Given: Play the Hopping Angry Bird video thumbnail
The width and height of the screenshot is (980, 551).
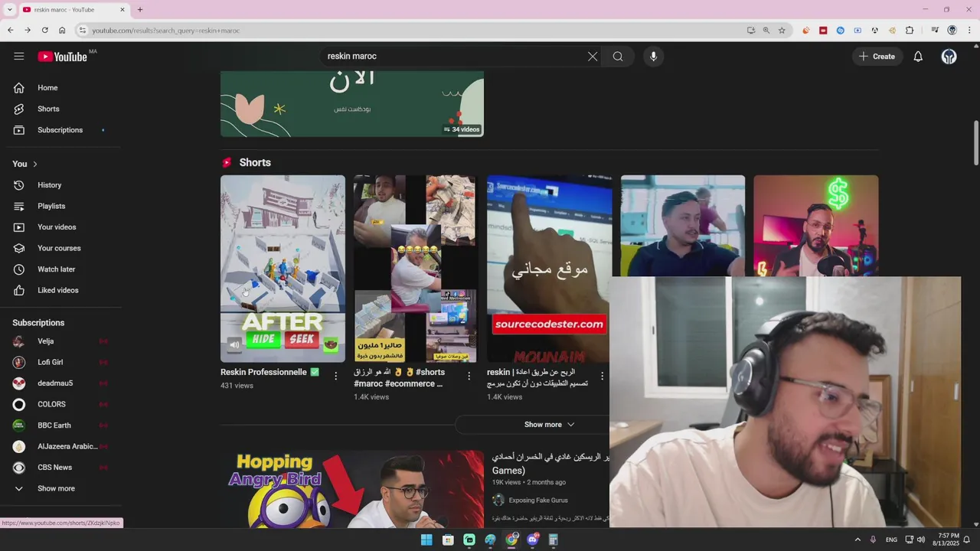Looking at the screenshot, I should 352,488.
